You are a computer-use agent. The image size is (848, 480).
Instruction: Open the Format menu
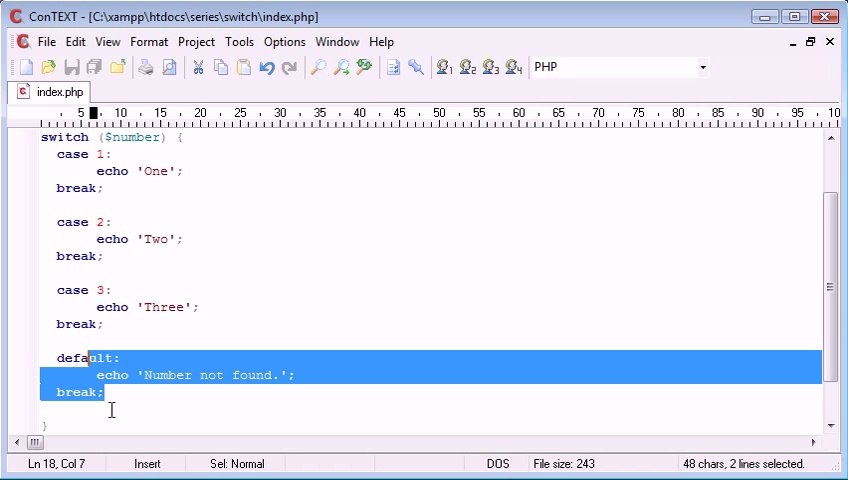pyautogui.click(x=149, y=42)
